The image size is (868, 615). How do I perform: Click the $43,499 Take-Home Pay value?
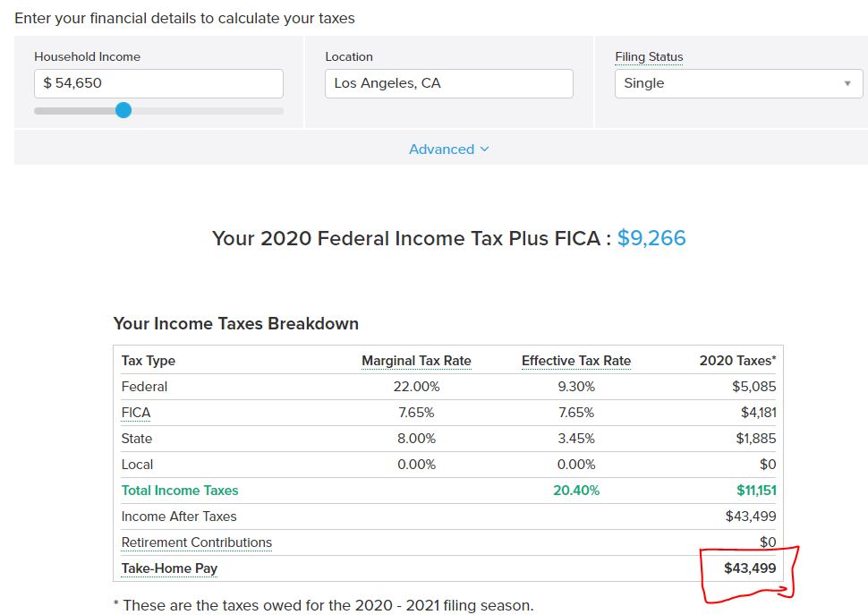click(750, 568)
